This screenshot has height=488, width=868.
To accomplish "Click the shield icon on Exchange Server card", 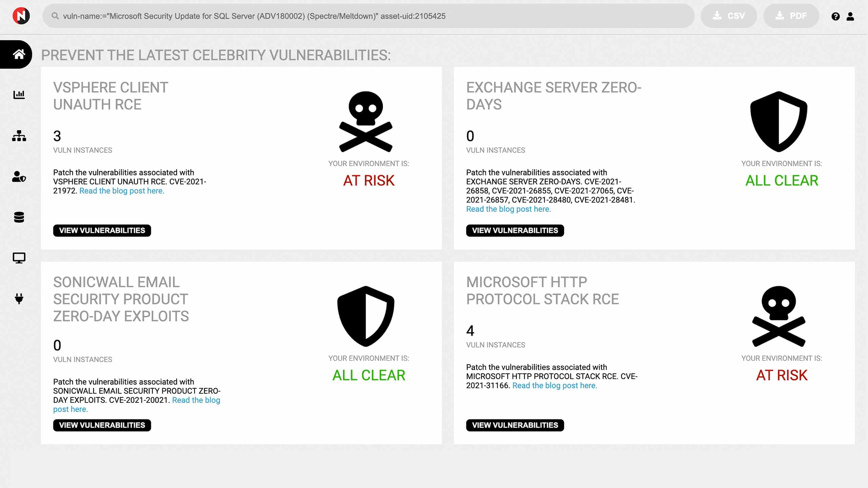I will pyautogui.click(x=779, y=121).
